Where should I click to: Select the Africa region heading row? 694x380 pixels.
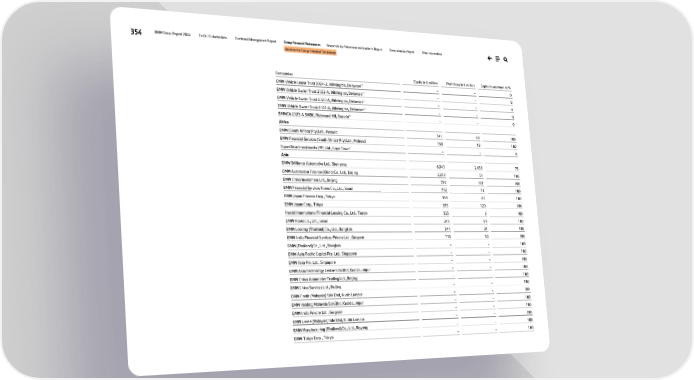[x=397, y=123]
